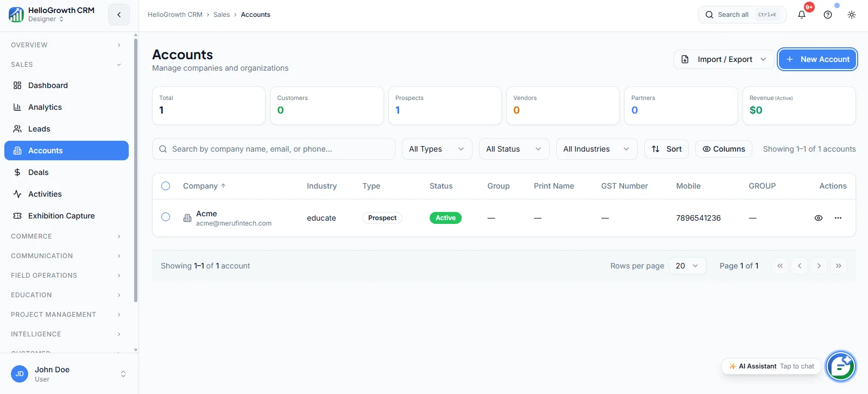Click the Accounts building icon in sidebar
The width and height of the screenshot is (868, 394).
pos(17,151)
